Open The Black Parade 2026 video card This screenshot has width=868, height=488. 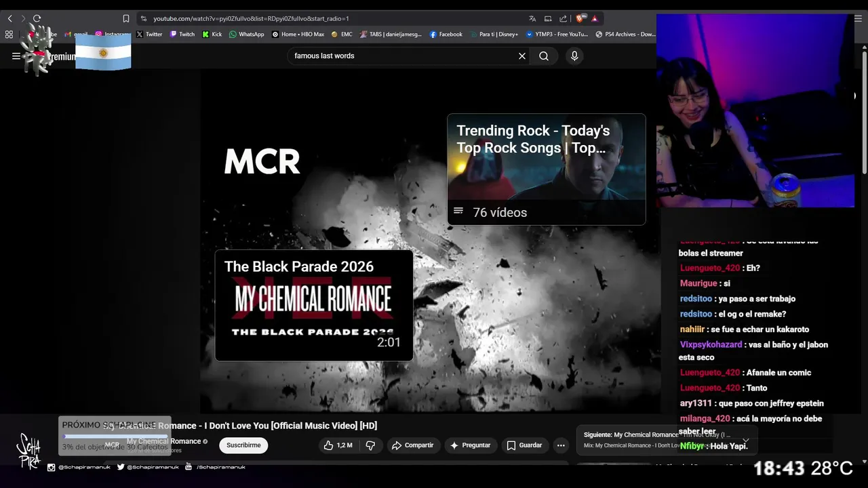click(314, 306)
